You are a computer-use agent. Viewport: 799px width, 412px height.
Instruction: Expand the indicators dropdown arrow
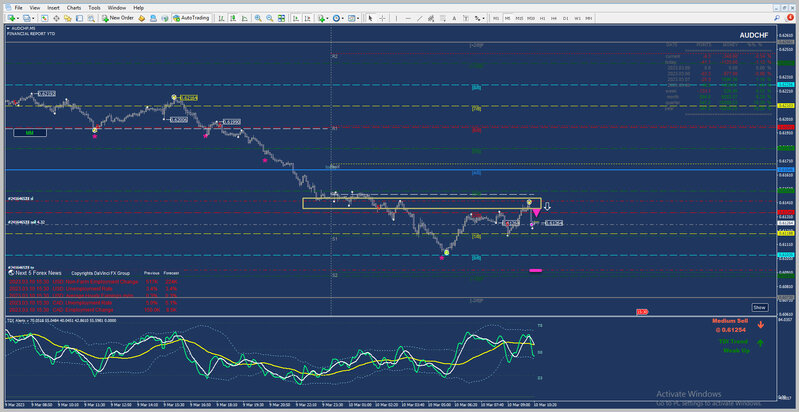click(x=328, y=18)
